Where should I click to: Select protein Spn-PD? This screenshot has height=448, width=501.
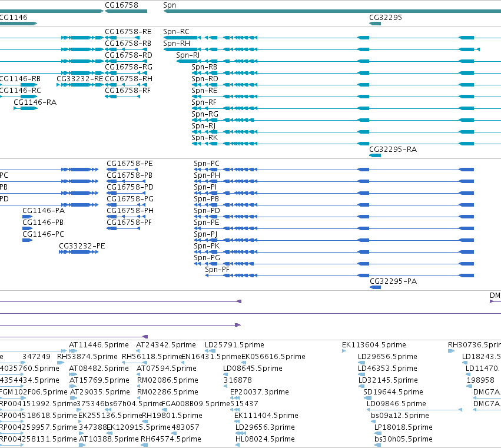(x=207, y=211)
